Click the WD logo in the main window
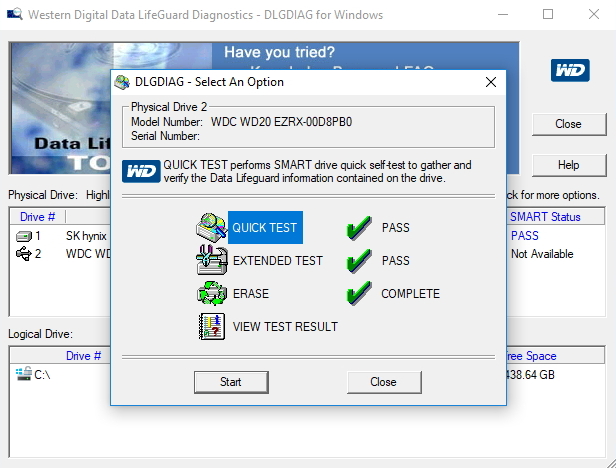This screenshot has height=468, width=616. pyautogui.click(x=570, y=70)
